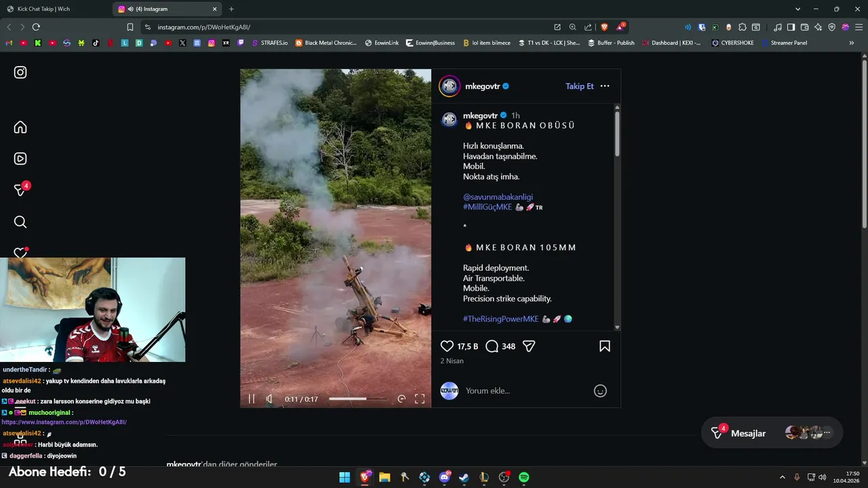Screen dimensions: 868x488
Task: Go back to previous page
Action: (9, 27)
